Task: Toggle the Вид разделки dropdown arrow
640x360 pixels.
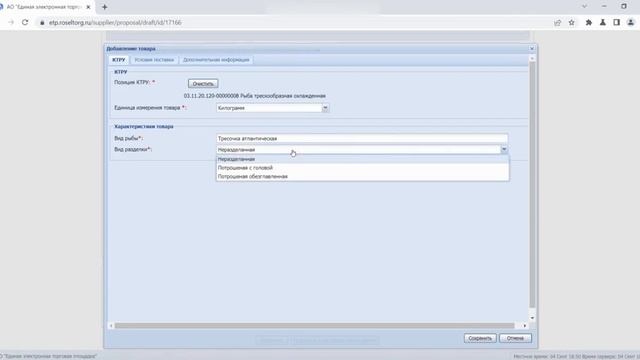Action: click(x=504, y=150)
